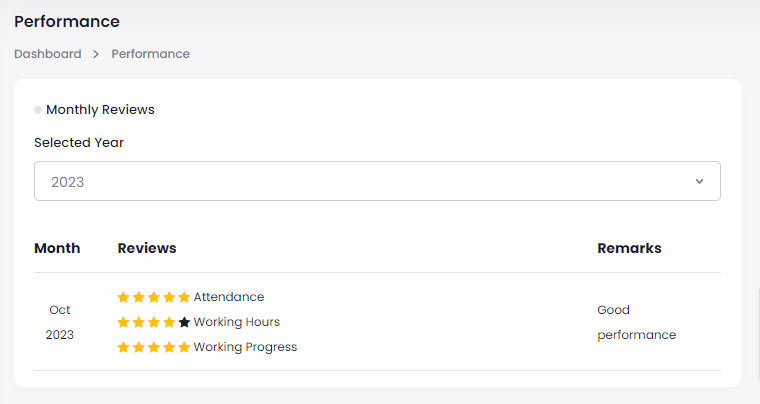Click the Performance breadcrumb item
760x404 pixels.
[150, 54]
